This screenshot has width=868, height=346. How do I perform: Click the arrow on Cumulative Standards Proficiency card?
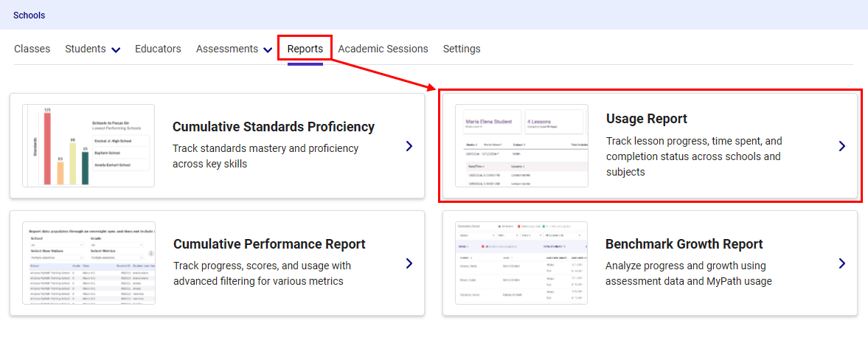tap(409, 146)
